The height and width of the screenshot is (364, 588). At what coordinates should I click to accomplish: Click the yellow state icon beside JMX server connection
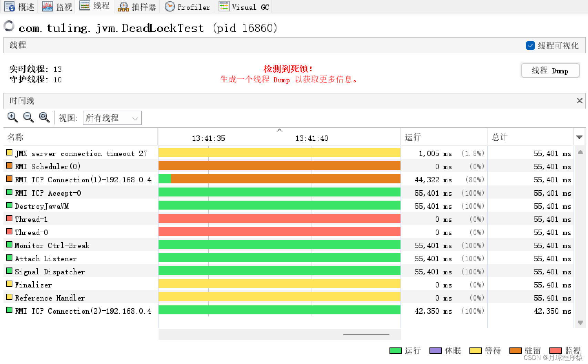[x=9, y=152]
